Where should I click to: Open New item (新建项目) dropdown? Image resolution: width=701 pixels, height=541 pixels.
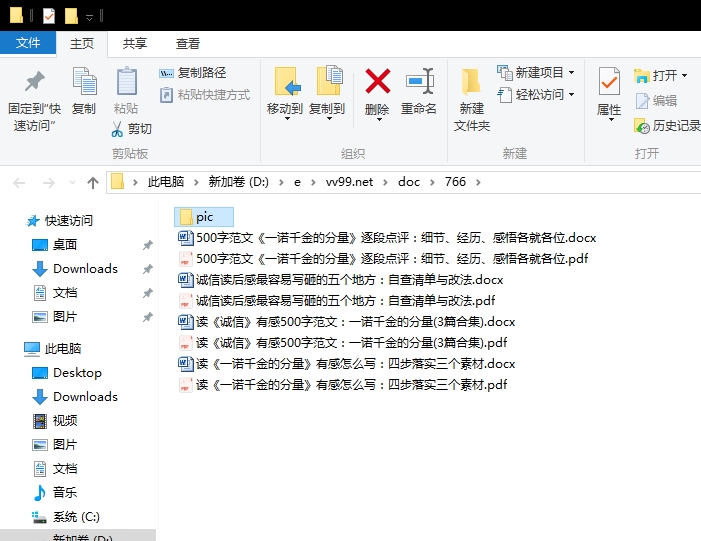[536, 72]
